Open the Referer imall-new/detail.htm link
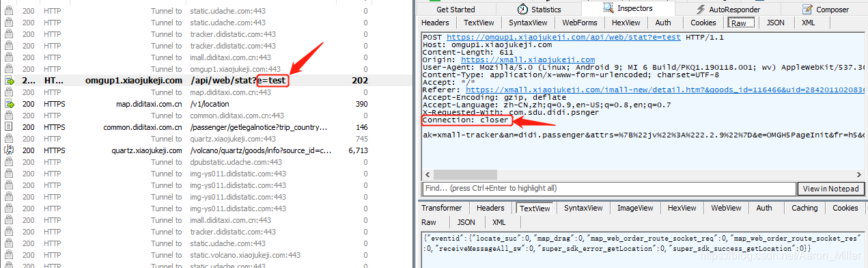The image size is (868, 268). point(666,90)
